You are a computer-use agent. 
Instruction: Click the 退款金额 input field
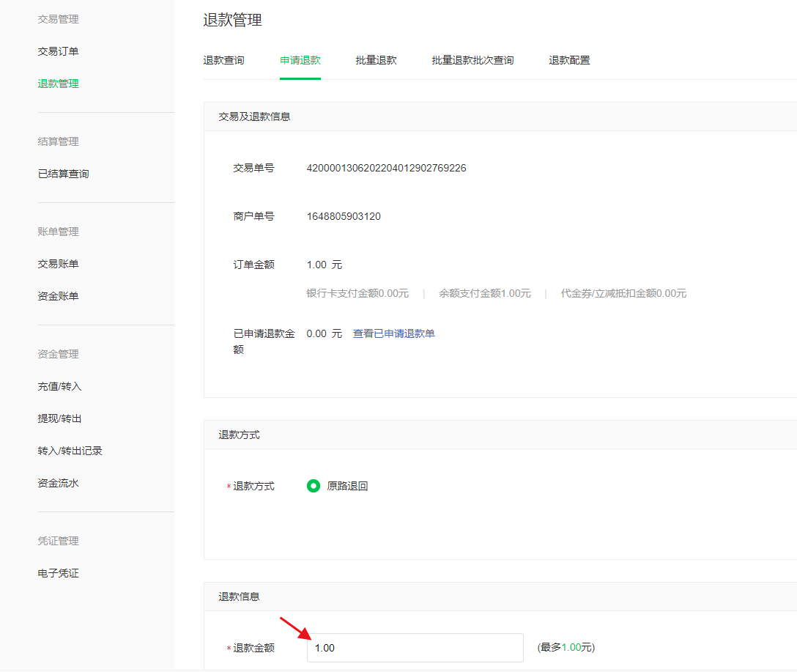415,648
